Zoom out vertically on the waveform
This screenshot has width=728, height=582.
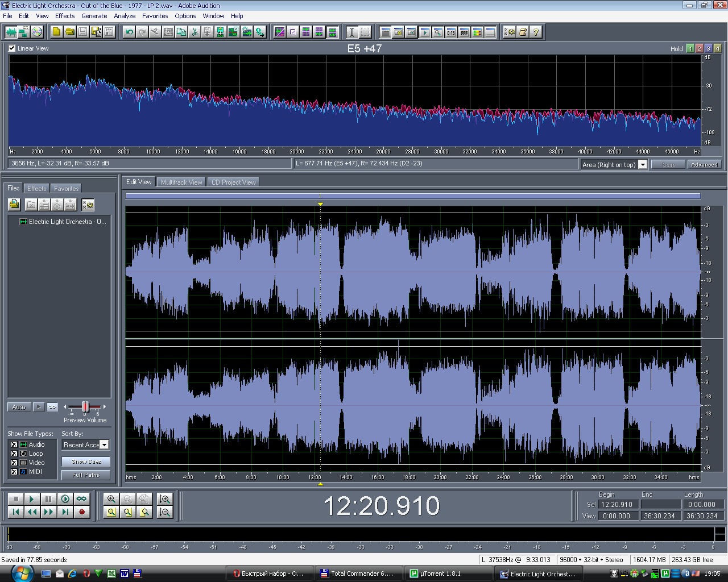165,512
